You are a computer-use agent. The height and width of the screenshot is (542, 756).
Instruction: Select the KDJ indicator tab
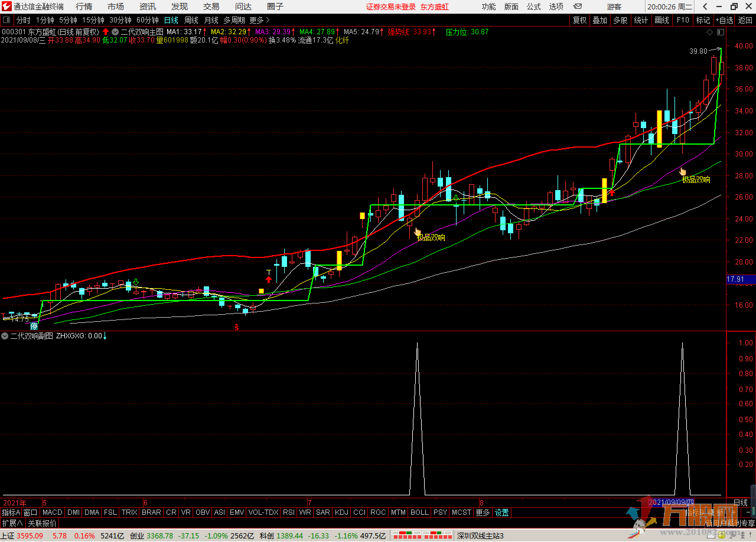pos(342,512)
